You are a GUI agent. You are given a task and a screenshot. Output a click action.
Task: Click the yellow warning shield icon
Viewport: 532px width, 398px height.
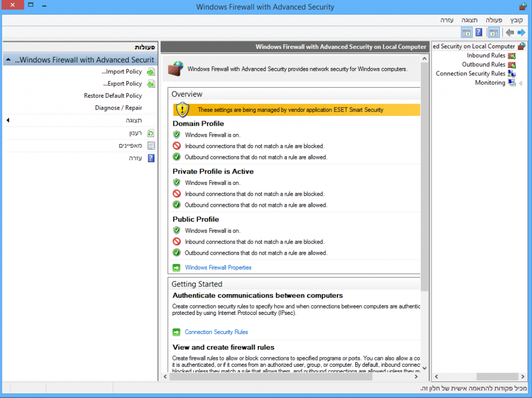[182, 109]
